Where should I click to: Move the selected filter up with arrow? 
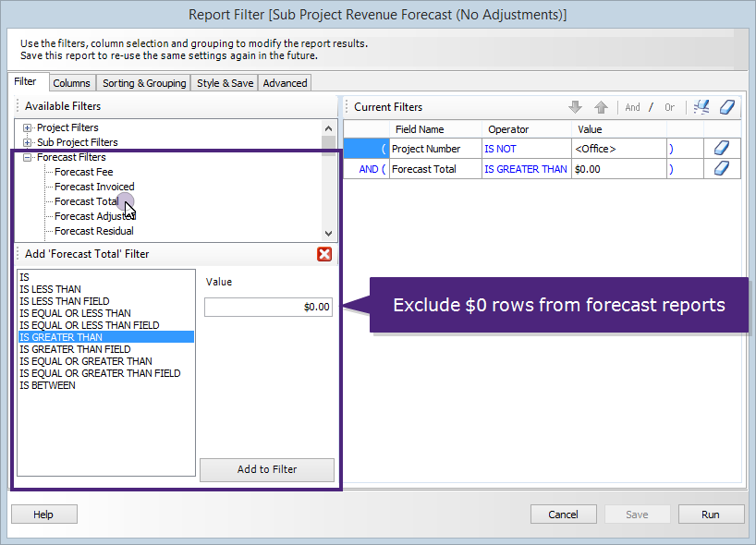click(601, 107)
